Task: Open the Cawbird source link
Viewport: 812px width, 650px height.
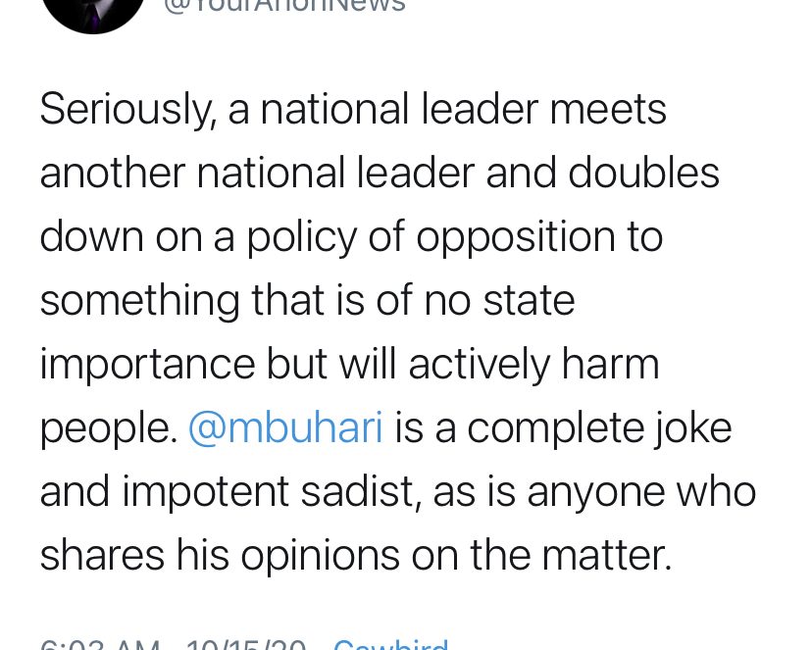Action: tap(391, 645)
